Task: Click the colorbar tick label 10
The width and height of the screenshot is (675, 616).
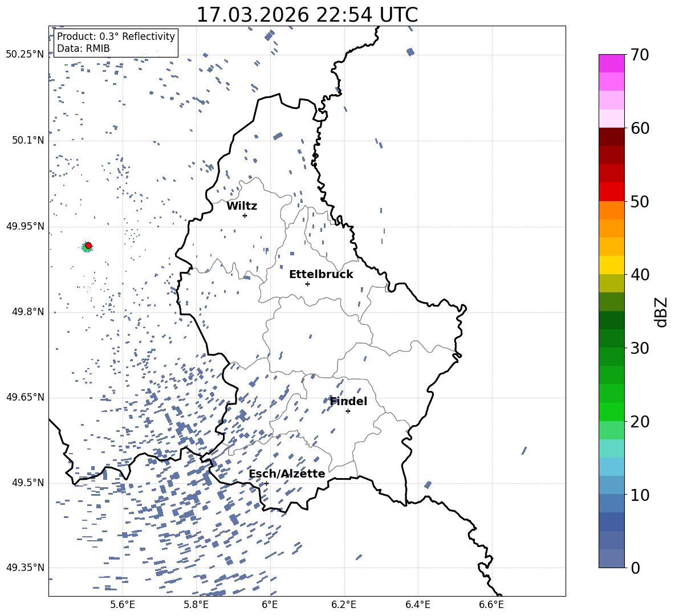Action: tap(640, 495)
